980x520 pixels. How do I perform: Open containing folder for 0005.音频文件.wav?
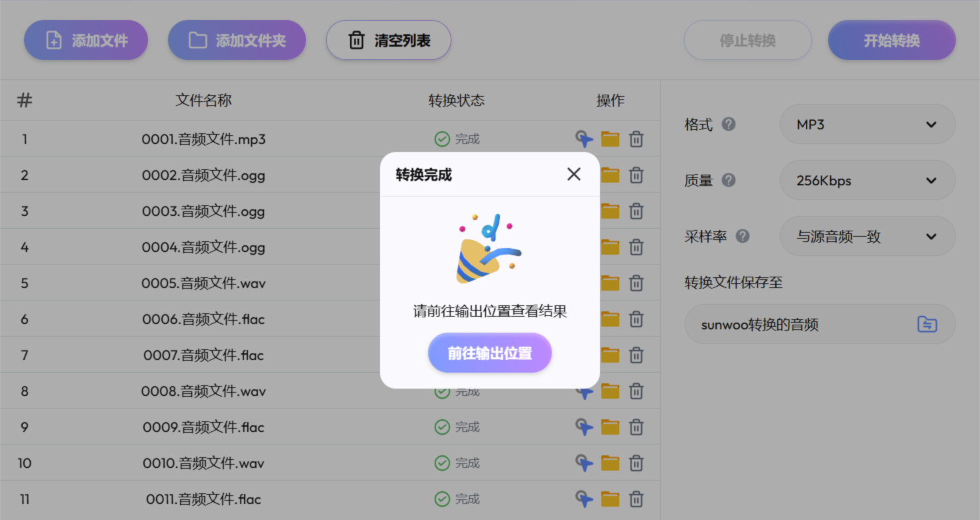(610, 283)
